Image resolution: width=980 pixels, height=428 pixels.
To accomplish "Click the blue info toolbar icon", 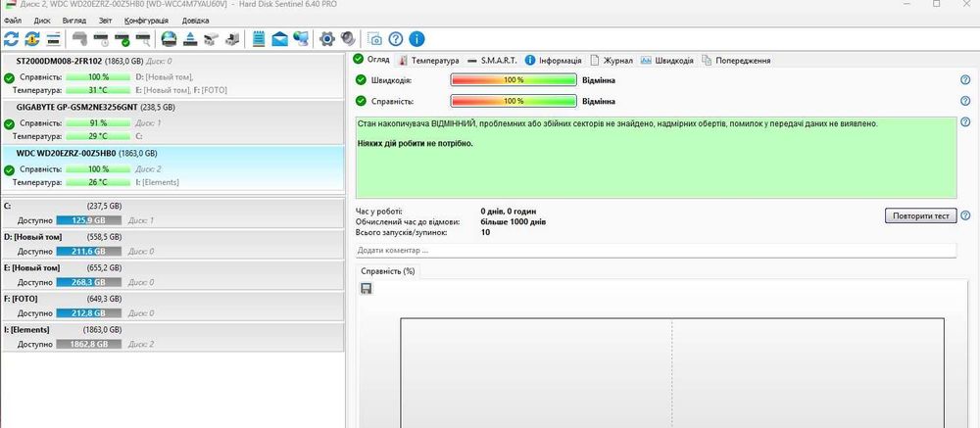I will click(x=416, y=39).
